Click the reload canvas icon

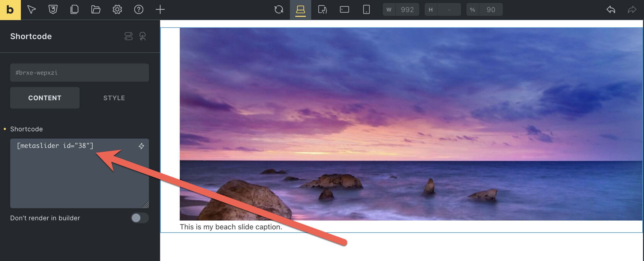pos(279,10)
